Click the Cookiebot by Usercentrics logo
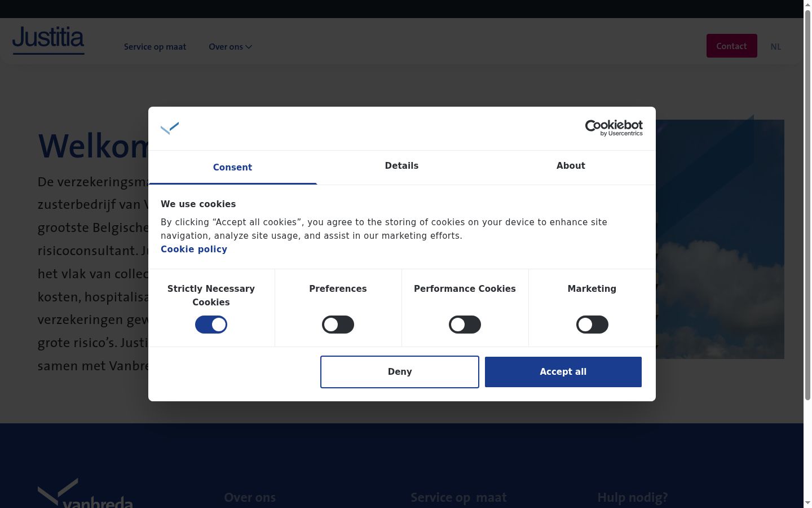812x508 pixels. (614, 128)
